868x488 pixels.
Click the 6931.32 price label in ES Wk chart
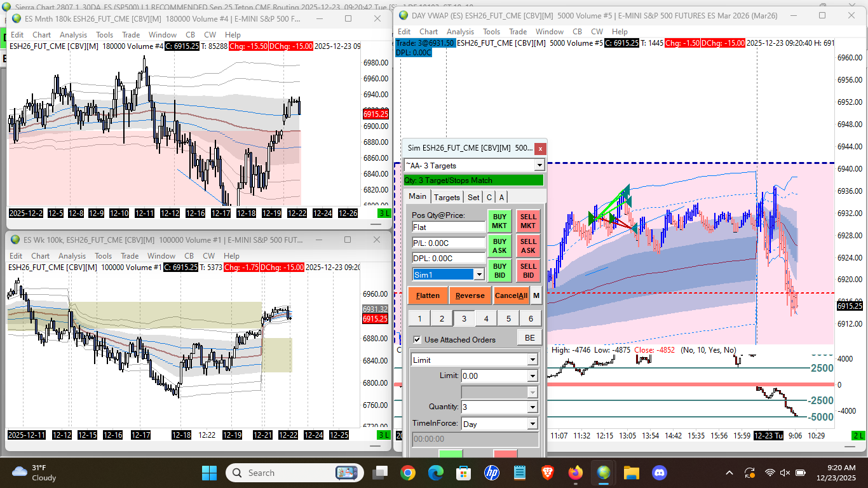click(x=375, y=309)
